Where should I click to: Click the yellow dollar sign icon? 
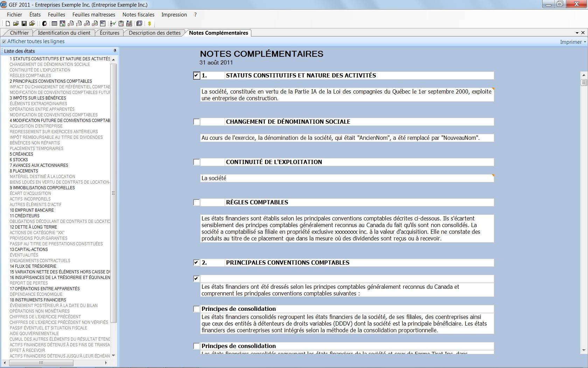pyautogui.click(x=149, y=23)
